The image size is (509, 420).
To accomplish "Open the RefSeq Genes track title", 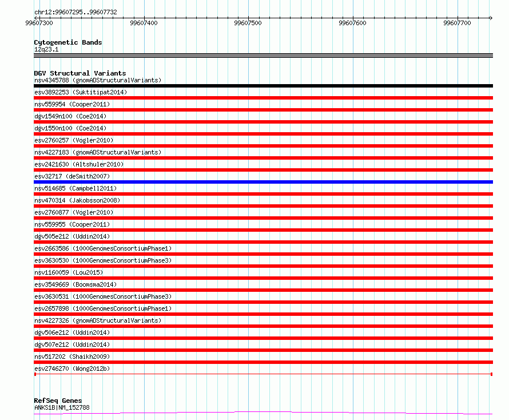I will coord(58,401).
